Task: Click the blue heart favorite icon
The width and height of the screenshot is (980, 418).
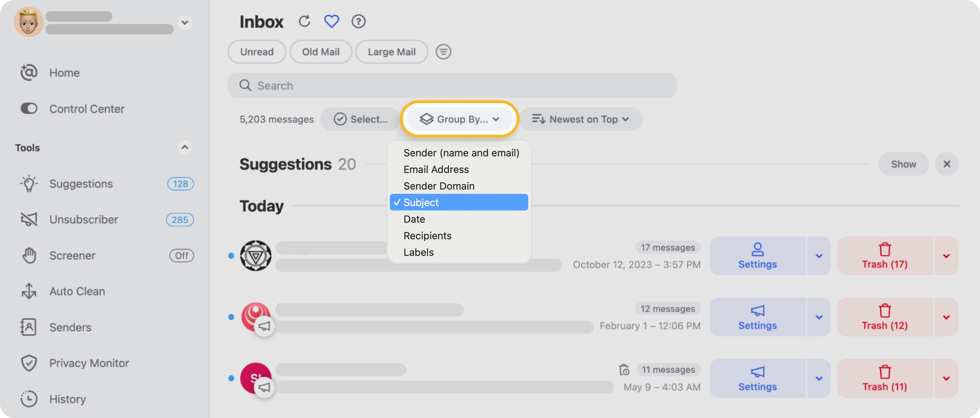Action: click(x=331, y=21)
